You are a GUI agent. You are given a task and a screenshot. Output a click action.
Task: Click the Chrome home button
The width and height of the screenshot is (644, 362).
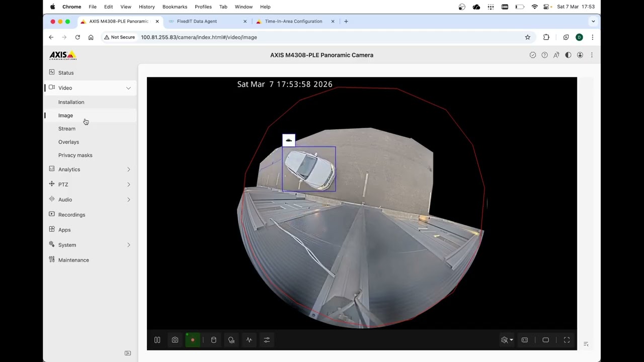(91, 37)
